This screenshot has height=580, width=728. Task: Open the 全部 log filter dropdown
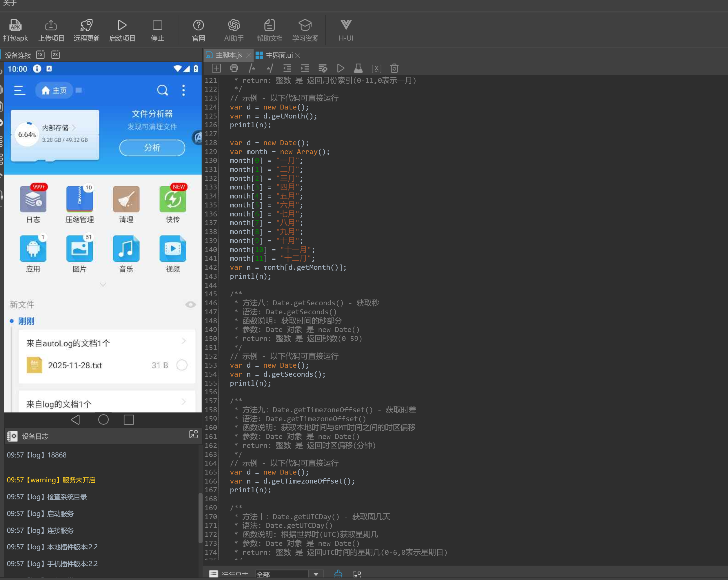tap(316, 574)
